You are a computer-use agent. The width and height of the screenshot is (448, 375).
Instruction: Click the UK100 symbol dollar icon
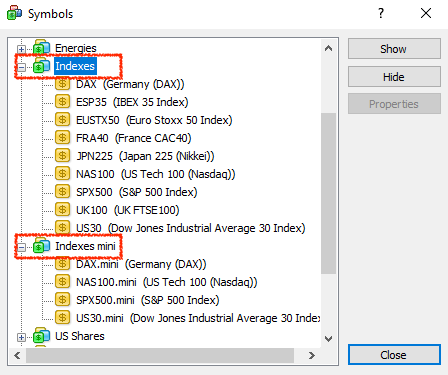62,210
